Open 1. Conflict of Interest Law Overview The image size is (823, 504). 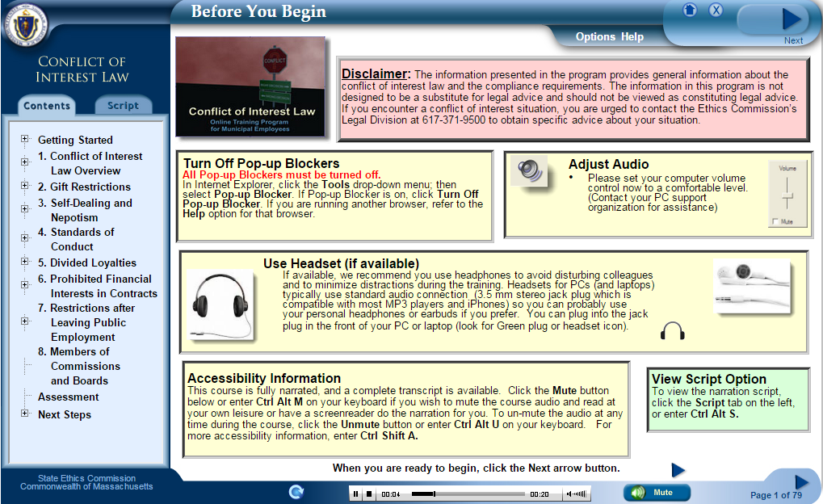90,163
